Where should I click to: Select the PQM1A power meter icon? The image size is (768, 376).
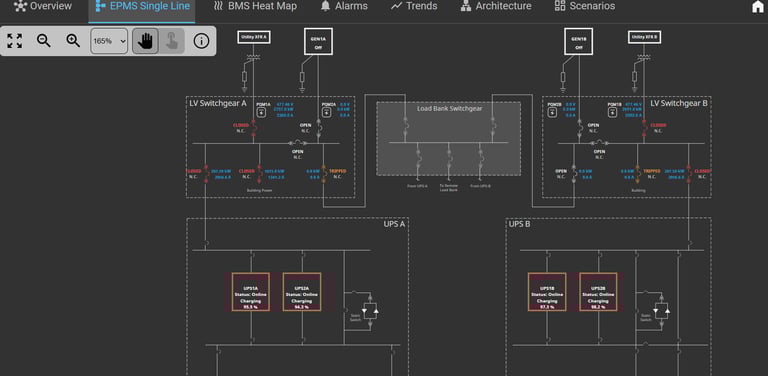(262, 113)
